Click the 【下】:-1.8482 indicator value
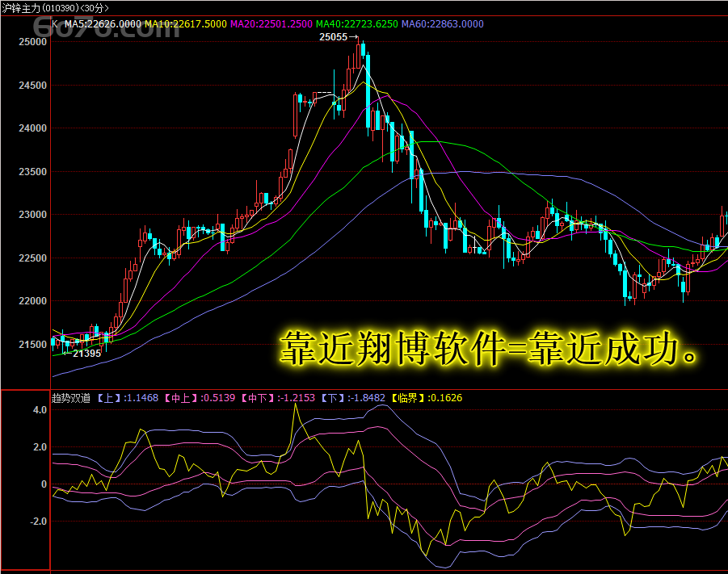The height and width of the screenshot is (574, 728). point(353,398)
